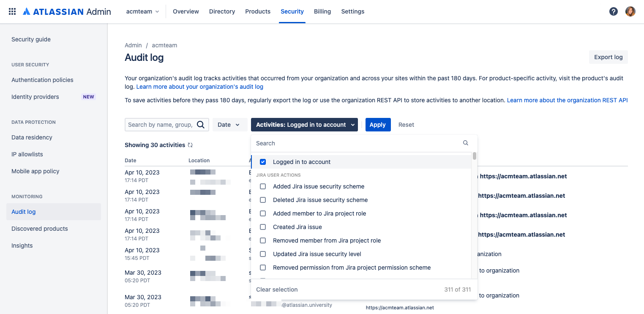The height and width of the screenshot is (314, 644).
Task: Click the Apply button
Action: [378, 125]
